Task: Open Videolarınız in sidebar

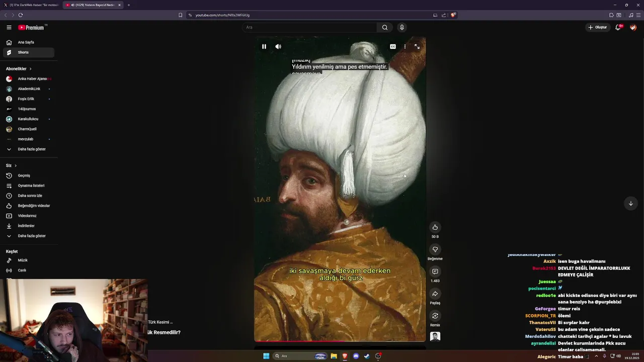Action: (x=29, y=216)
